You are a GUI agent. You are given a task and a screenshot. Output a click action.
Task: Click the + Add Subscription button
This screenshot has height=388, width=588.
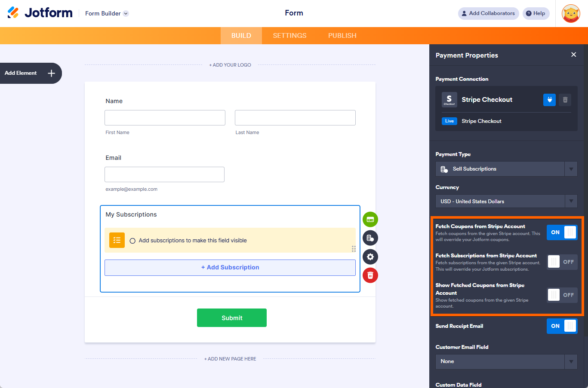pos(230,267)
